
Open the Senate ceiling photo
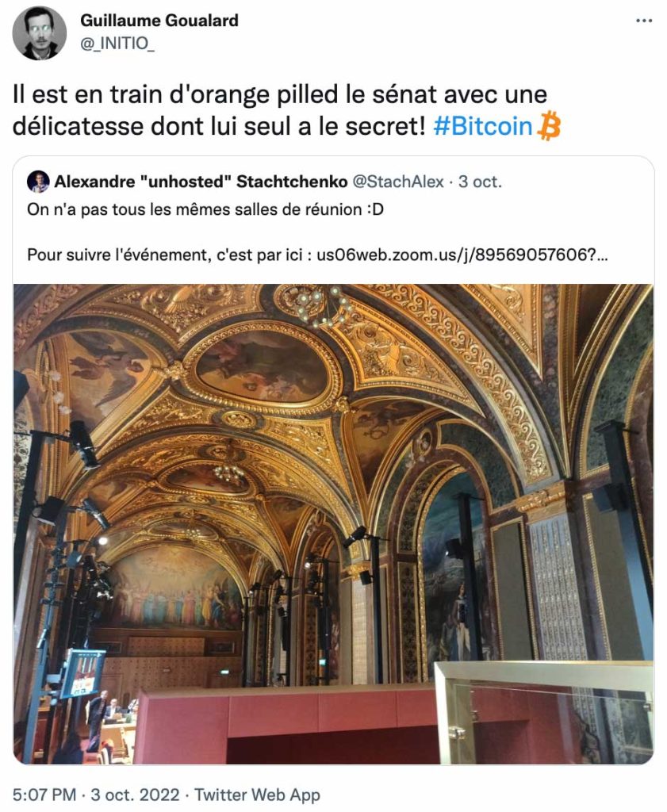(x=333, y=523)
